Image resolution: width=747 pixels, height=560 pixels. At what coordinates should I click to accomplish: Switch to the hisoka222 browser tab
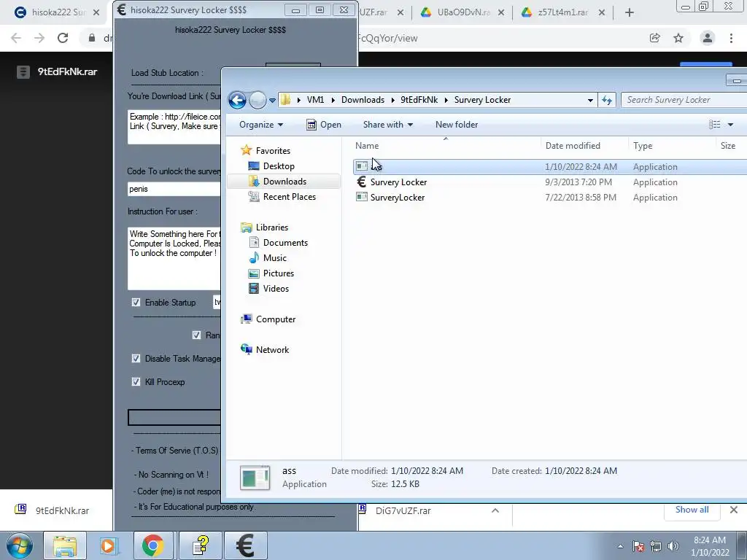(x=58, y=12)
